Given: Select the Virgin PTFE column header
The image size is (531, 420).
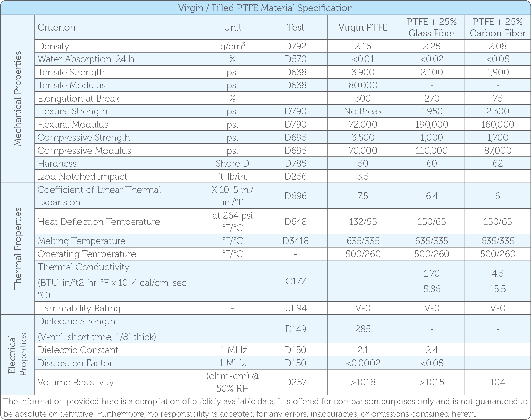Looking at the screenshot, I should point(363,27).
